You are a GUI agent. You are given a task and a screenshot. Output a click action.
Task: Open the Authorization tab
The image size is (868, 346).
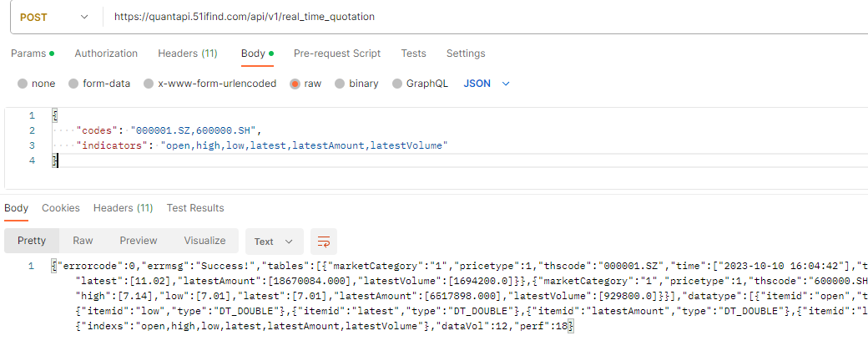[106, 53]
